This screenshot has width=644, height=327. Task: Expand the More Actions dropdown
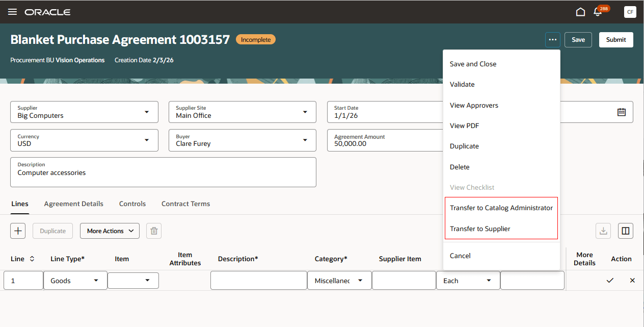tap(110, 231)
